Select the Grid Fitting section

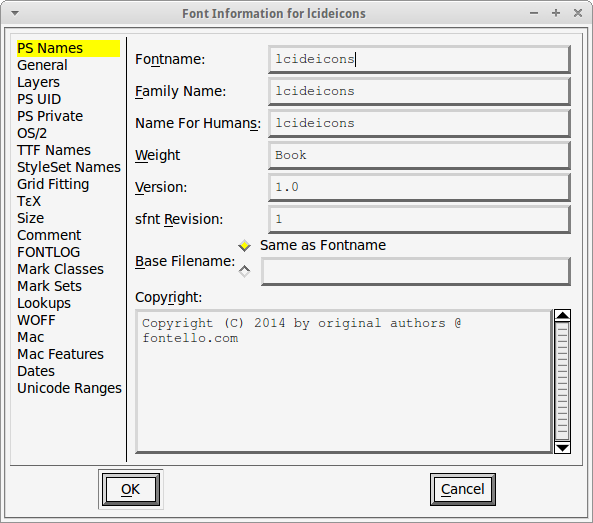pyautogui.click(x=53, y=185)
